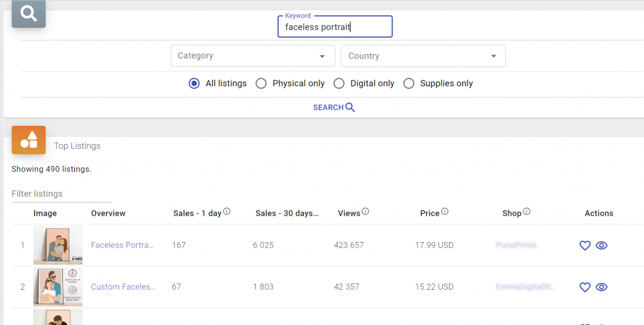Image resolution: width=644 pixels, height=325 pixels.
Task: Click the magnifier icon beside SEARCH
Action: pos(350,107)
